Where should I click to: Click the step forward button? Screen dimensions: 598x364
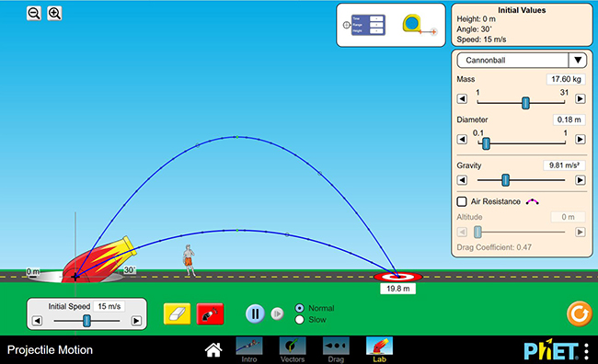pos(277,313)
